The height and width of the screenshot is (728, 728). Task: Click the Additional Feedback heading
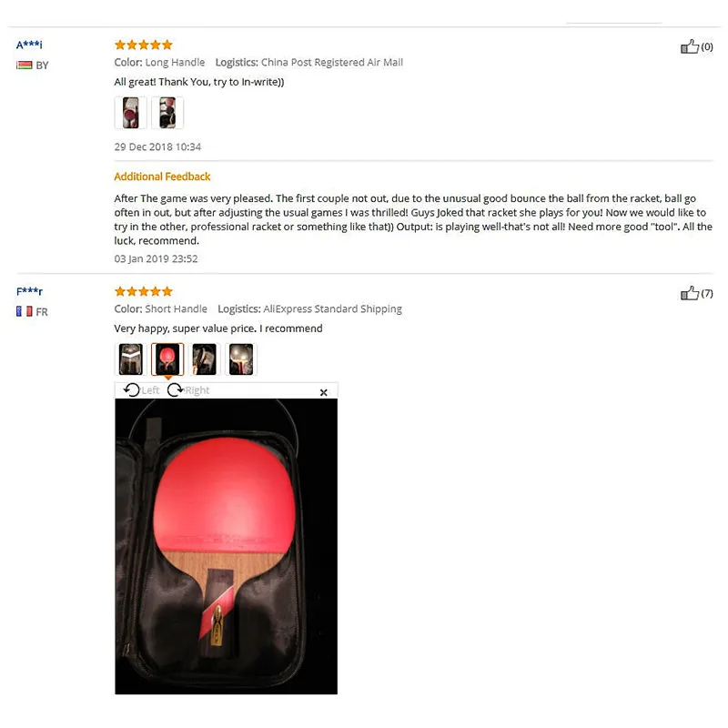[x=162, y=177]
